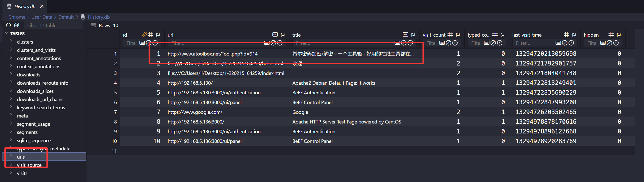Toggle the slashed-circle null option in visit_count filter
Viewport: 644px width, 182px height.
448,43
